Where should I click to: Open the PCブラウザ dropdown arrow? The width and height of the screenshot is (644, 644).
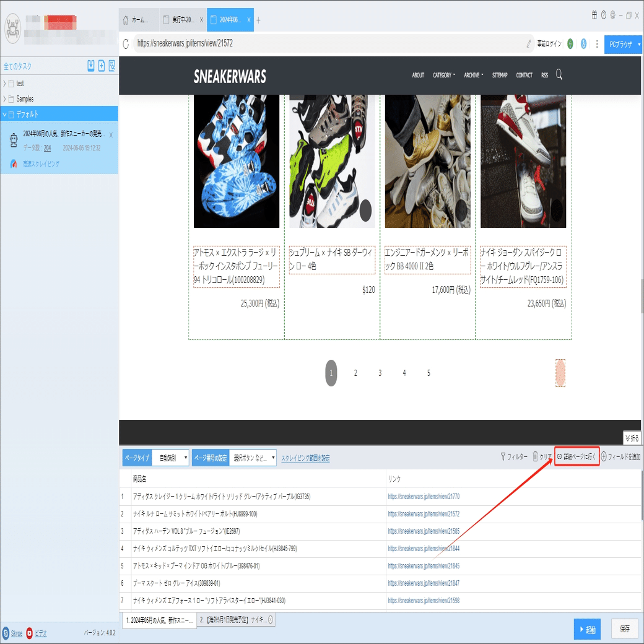pos(639,44)
